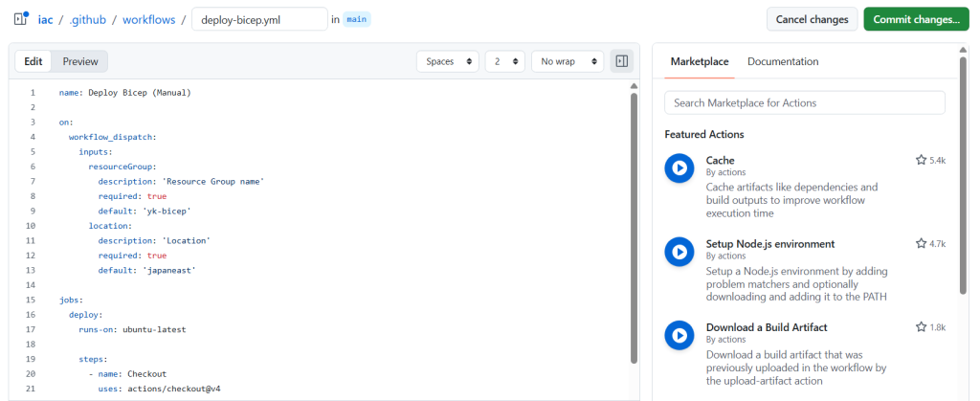Click the file tree sidebar toggle icon
Screen dimensions: 980x401
point(20,19)
